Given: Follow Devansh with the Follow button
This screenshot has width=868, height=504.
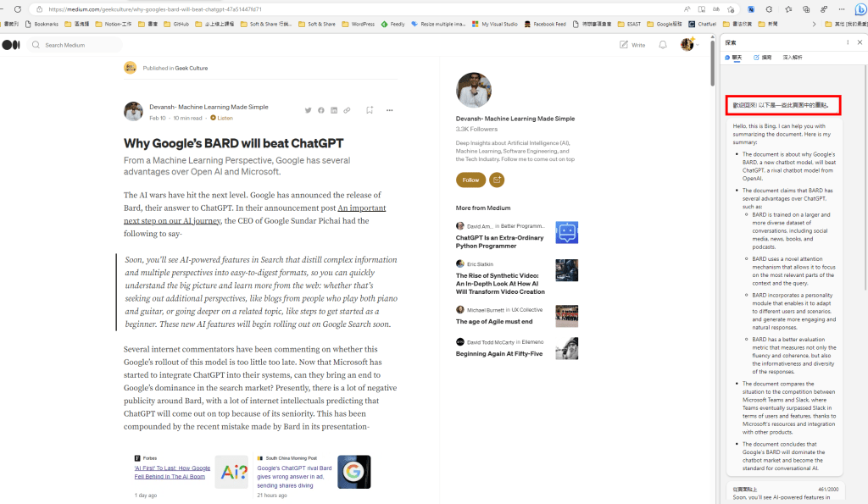Looking at the screenshot, I should (470, 180).
